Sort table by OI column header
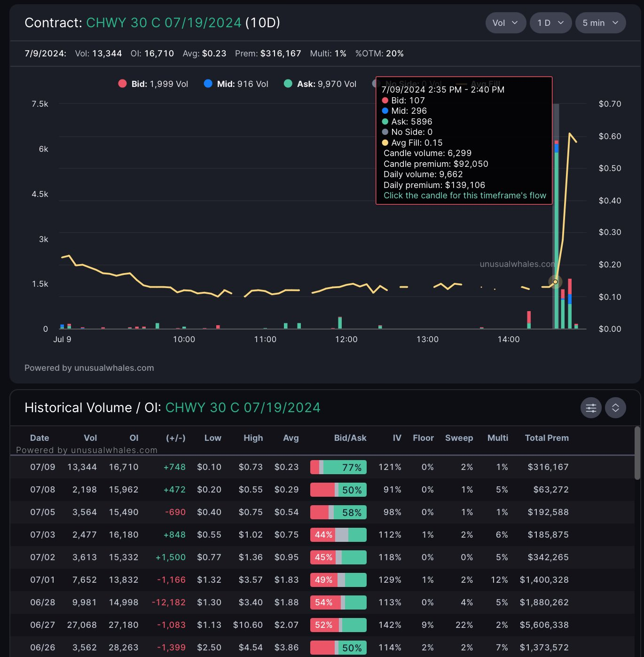 134,438
